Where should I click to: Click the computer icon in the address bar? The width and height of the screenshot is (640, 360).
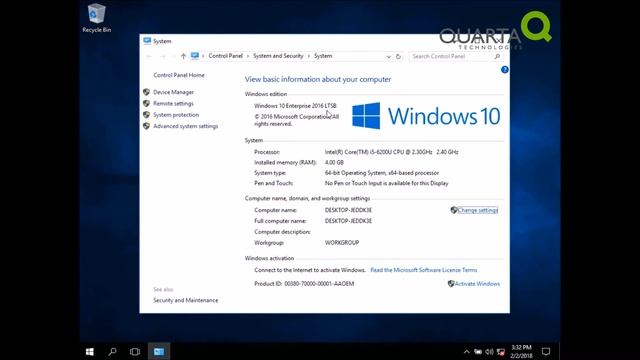point(195,56)
